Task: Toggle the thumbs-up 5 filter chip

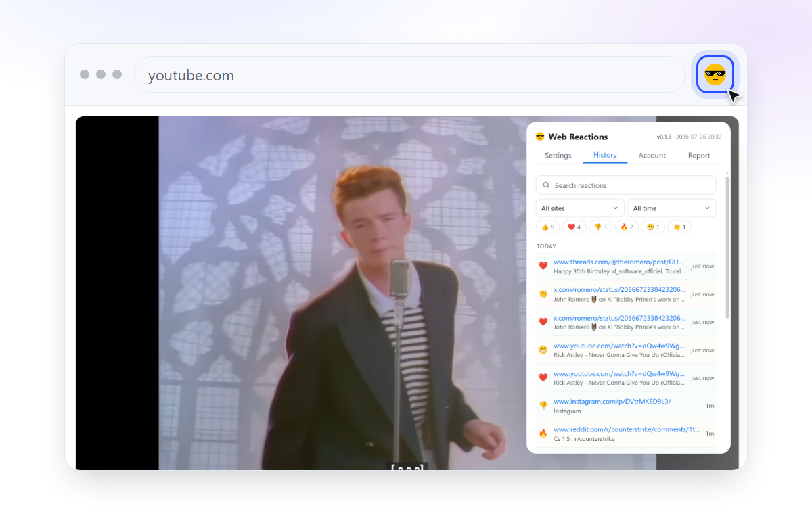Action: point(548,227)
